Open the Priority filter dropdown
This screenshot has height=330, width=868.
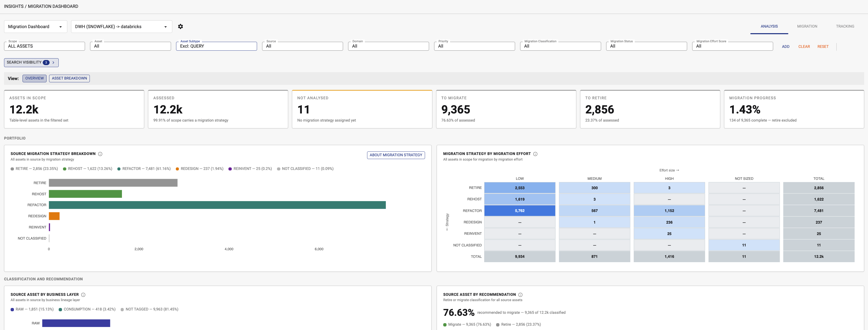tap(474, 46)
